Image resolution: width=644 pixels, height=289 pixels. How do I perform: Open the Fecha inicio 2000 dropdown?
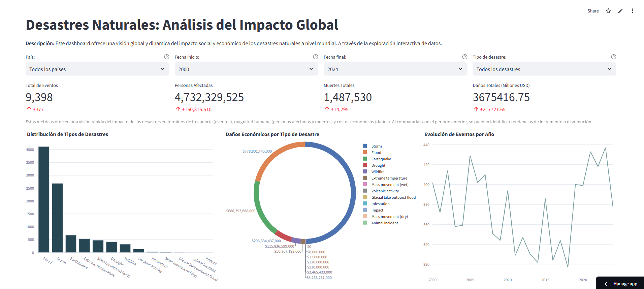(x=246, y=69)
